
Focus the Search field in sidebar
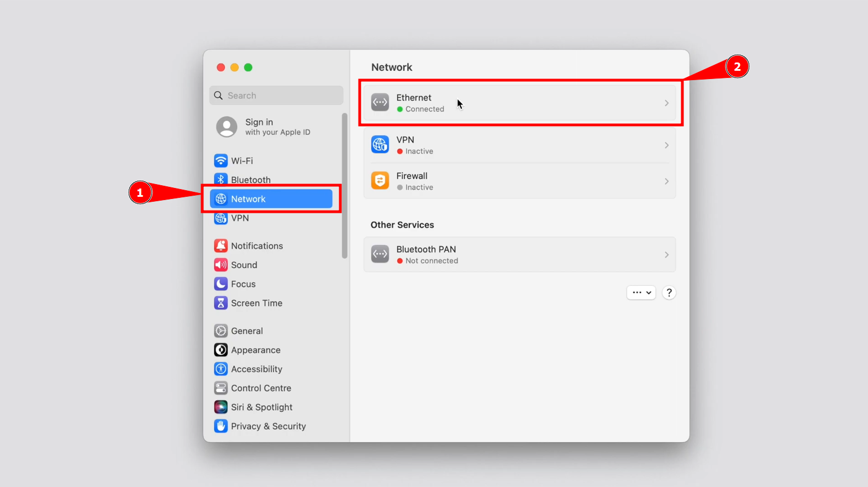[276, 96]
